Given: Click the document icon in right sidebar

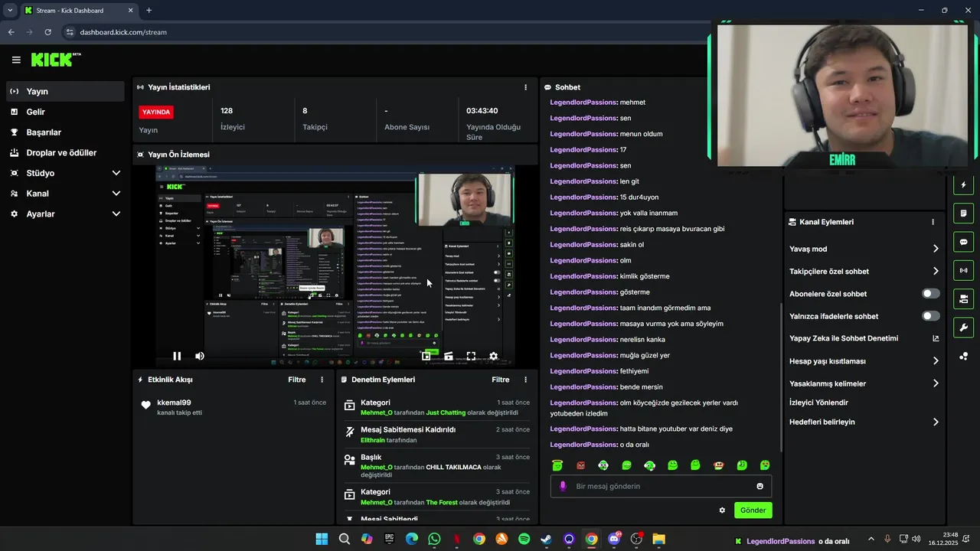Looking at the screenshot, I should tap(963, 213).
